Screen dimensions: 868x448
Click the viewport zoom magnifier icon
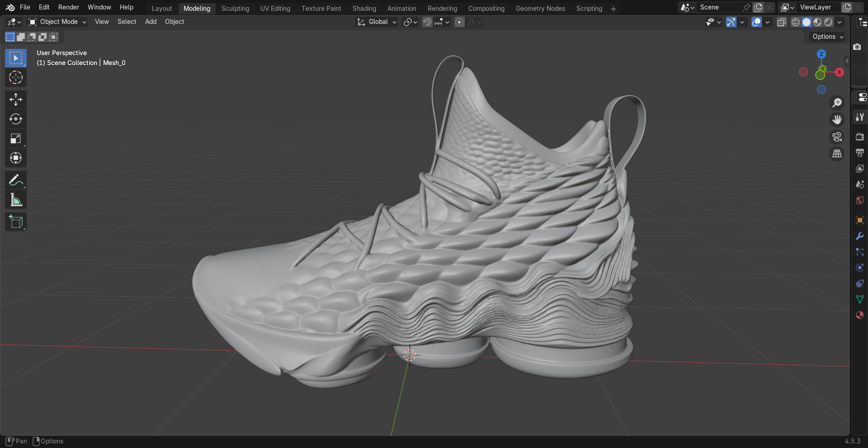coord(837,103)
